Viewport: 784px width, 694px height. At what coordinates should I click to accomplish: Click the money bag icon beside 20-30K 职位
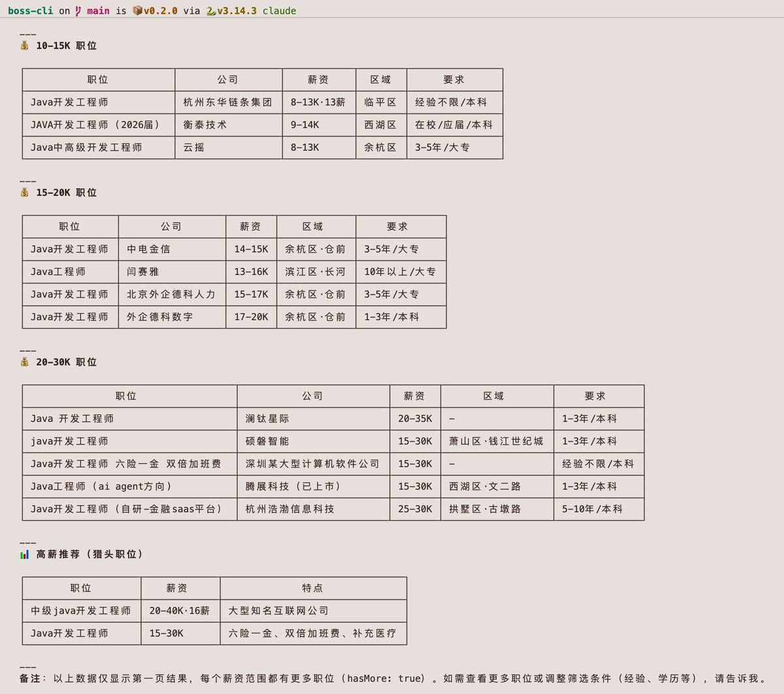[25, 362]
